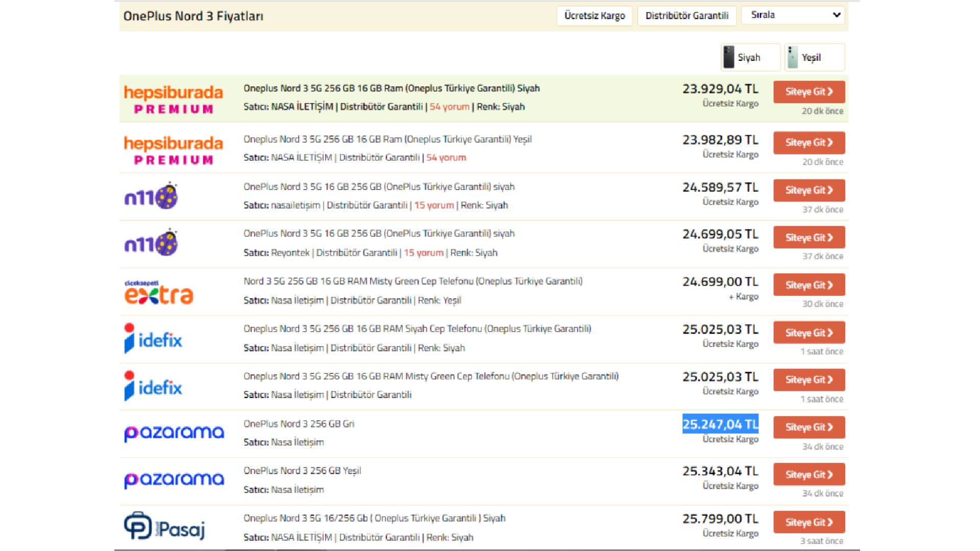Click çiçeksepeti extra store logo
The height and width of the screenshot is (551, 980).
pyautogui.click(x=159, y=292)
